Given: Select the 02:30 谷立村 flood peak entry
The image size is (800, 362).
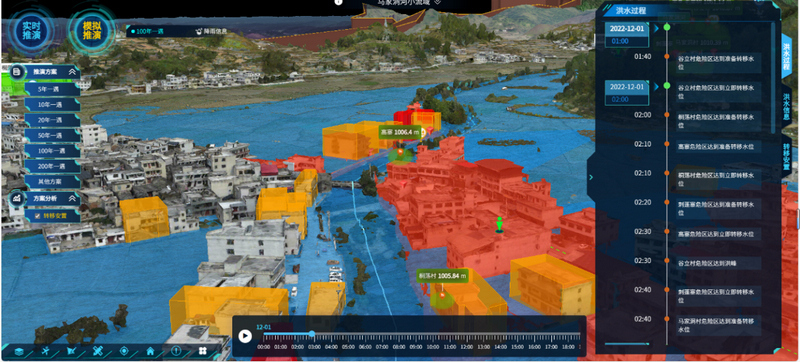Looking at the screenshot, I should 718,263.
